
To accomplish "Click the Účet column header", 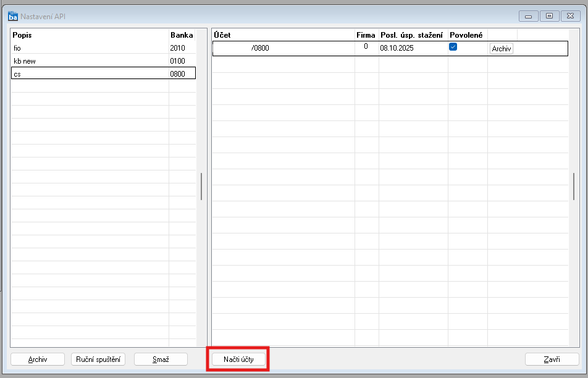I will tap(283, 35).
